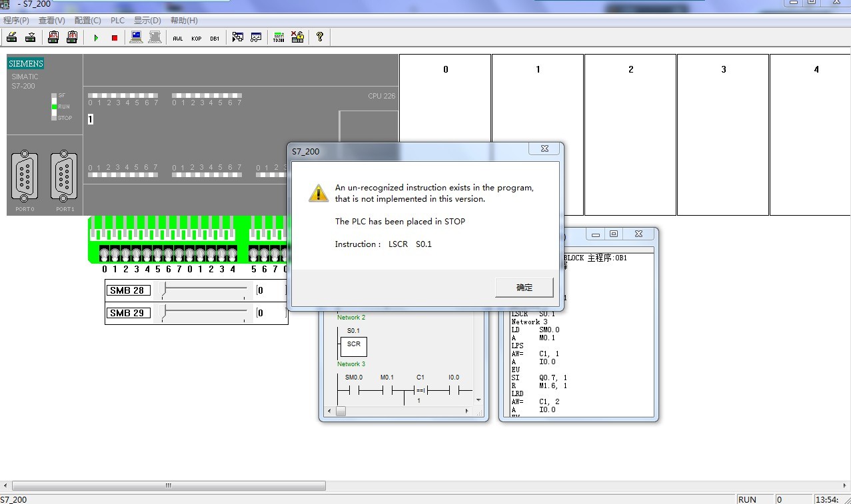
Task: Open the AWL statement list view
Action: click(178, 38)
